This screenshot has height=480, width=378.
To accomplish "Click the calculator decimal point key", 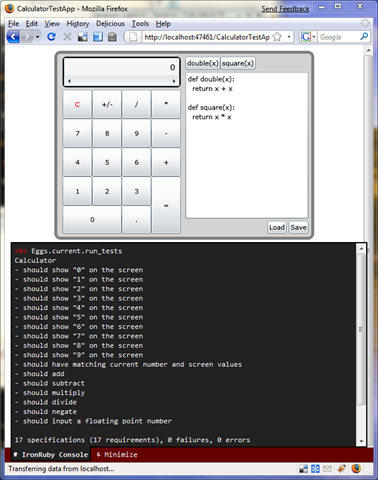I will point(136,220).
